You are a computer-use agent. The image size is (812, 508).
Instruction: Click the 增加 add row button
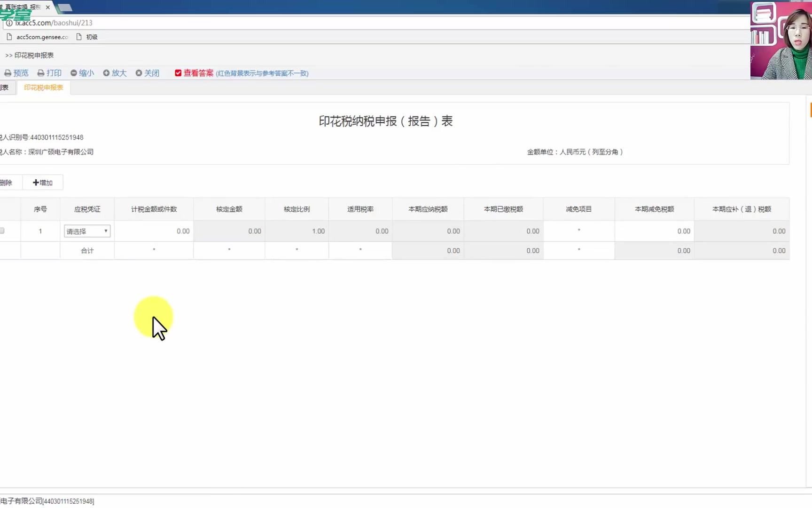43,183
